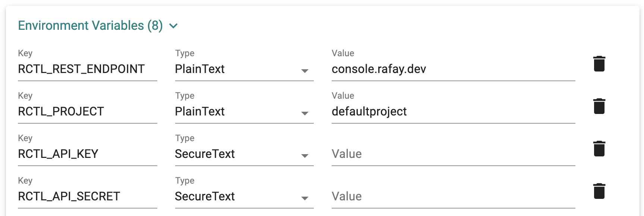Open SecureText type dropdown for RCTL_API_SECRET

244,197
